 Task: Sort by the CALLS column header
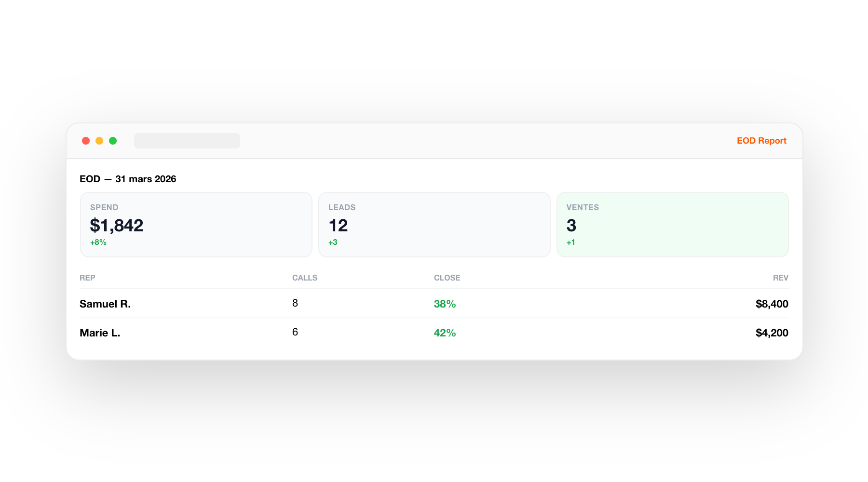coord(304,278)
